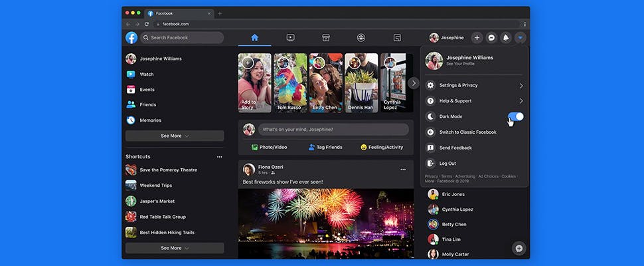This screenshot has height=266, width=644.
Task: Click the Add to Story card
Action: (x=255, y=83)
